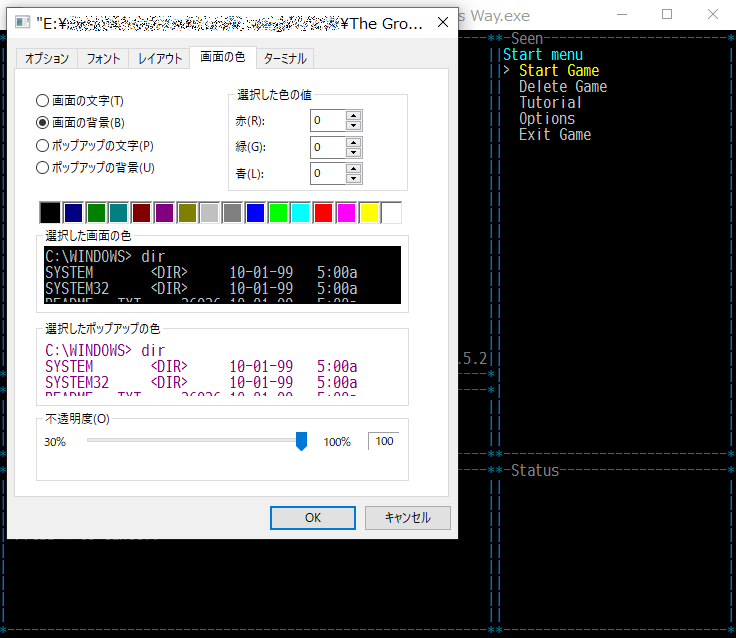Pick the bright blue swatch
The width and height of the screenshot is (736, 638).
(x=255, y=213)
